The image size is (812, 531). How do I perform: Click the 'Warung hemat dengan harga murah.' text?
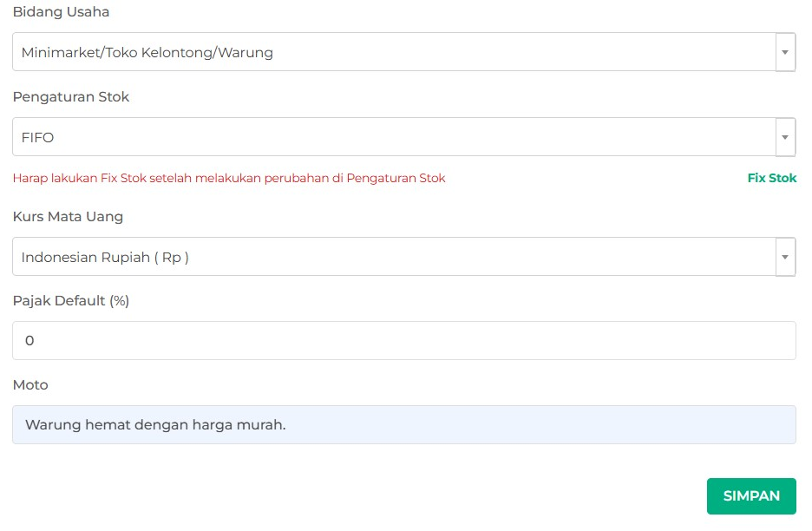(155, 425)
